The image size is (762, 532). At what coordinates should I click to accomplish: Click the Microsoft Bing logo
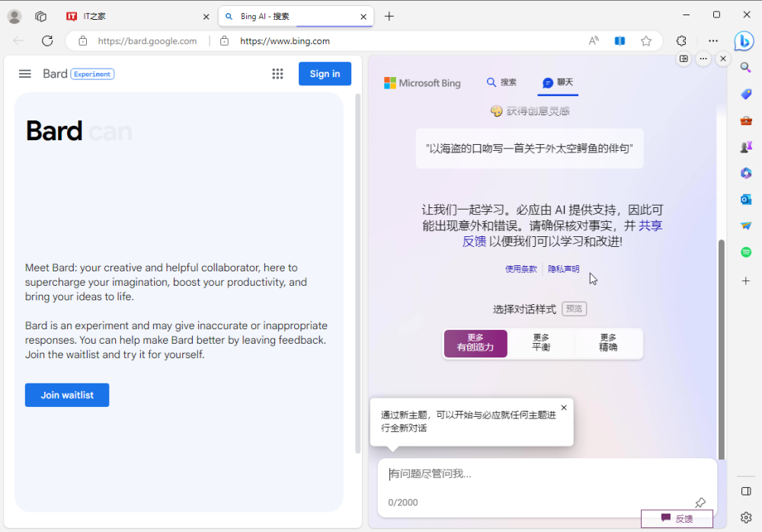(x=422, y=83)
